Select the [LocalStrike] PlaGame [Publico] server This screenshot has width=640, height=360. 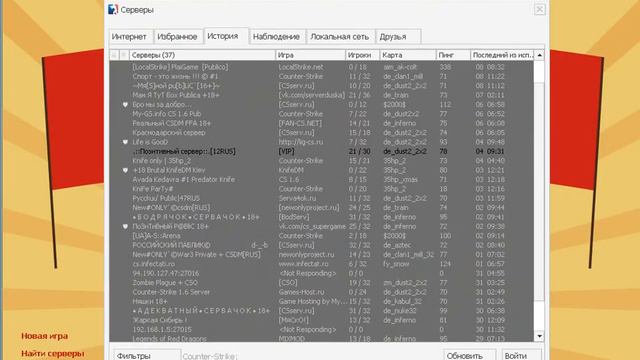point(321,67)
